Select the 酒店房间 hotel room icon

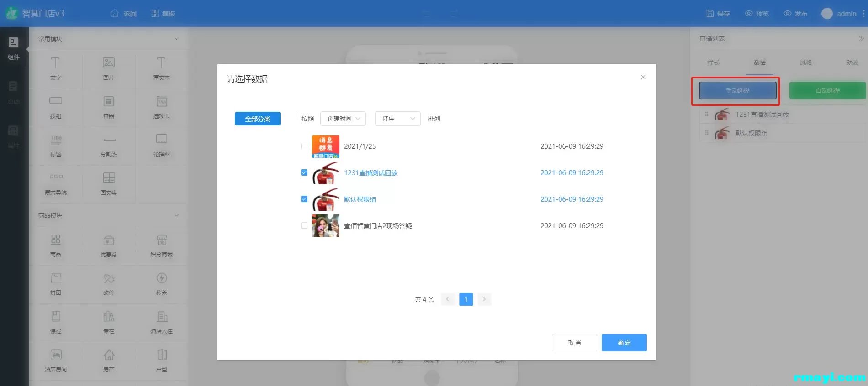coord(56,355)
